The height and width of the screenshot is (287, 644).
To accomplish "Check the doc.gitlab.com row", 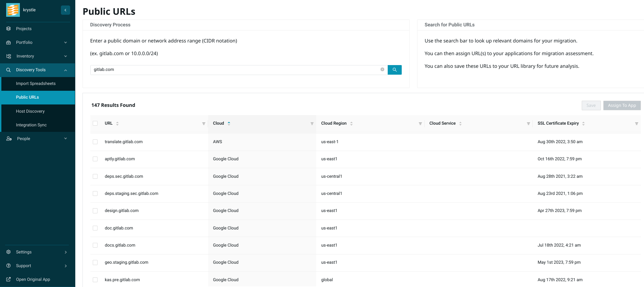I will tap(95, 228).
